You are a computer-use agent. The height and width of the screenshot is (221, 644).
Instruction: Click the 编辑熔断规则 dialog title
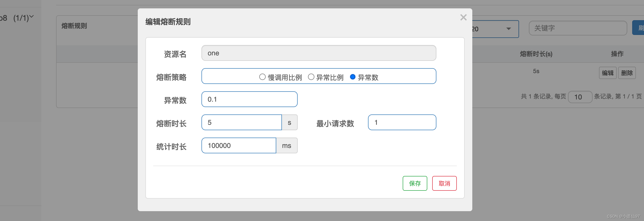click(x=168, y=22)
